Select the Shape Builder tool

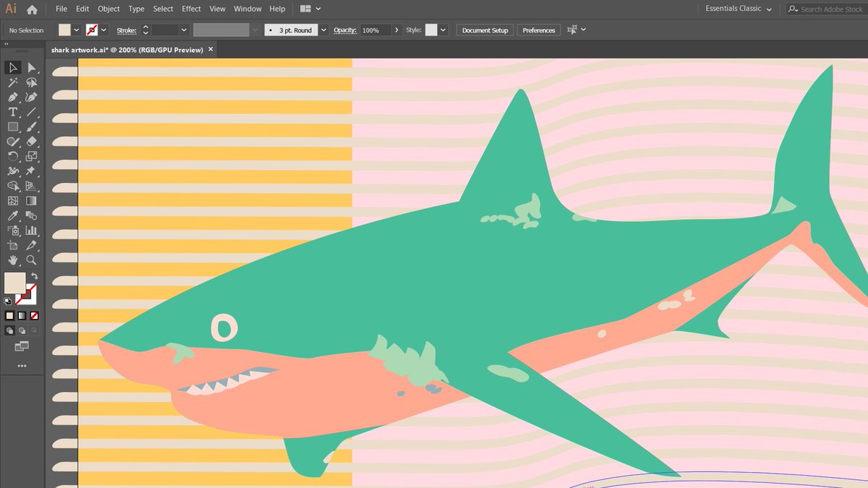[13, 186]
